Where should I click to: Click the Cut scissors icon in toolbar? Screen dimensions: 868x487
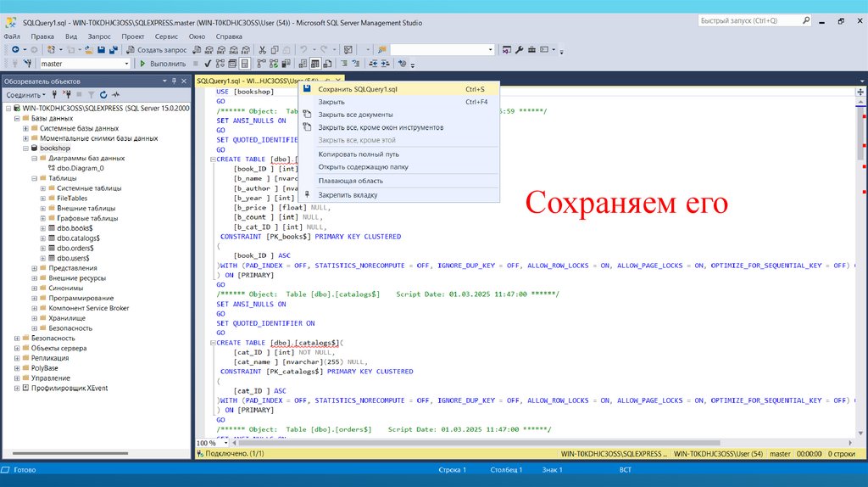[x=263, y=50]
